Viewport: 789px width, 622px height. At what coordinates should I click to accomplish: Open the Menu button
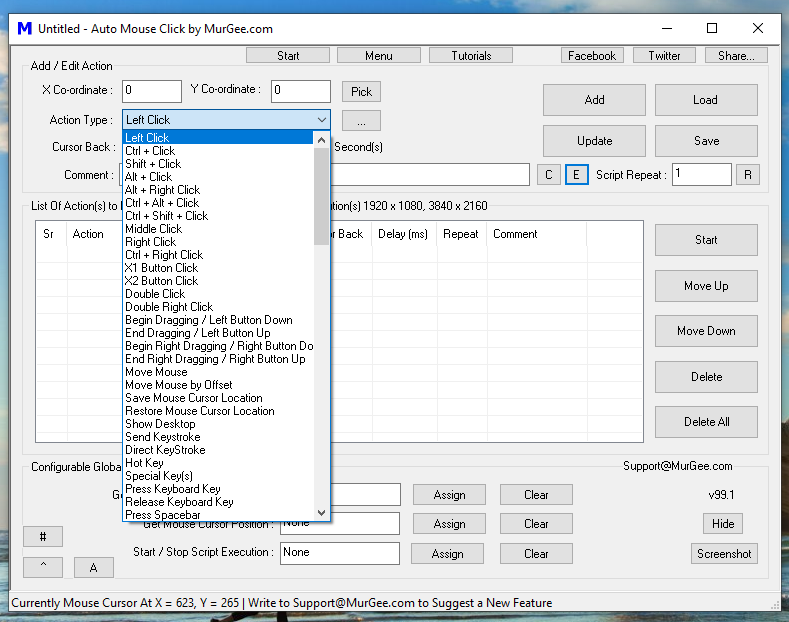[378, 56]
